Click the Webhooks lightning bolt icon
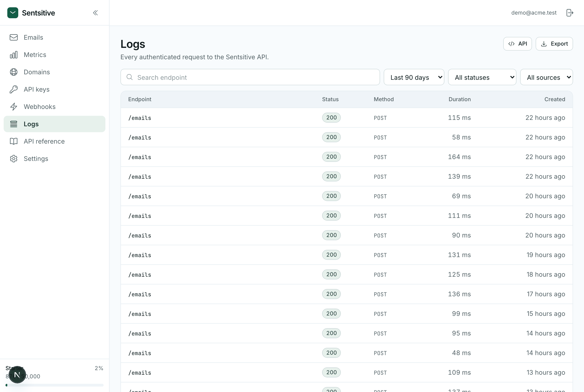The height and width of the screenshot is (392, 584). [x=14, y=107]
